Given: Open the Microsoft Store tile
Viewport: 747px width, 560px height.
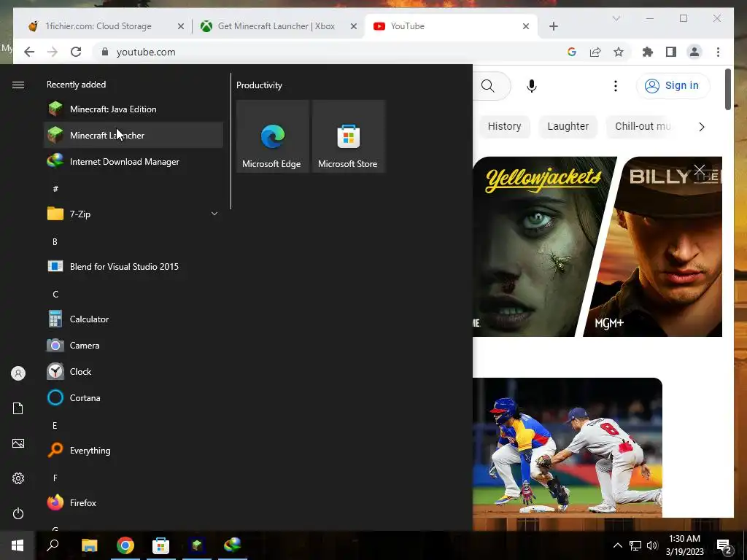Looking at the screenshot, I should 348,136.
